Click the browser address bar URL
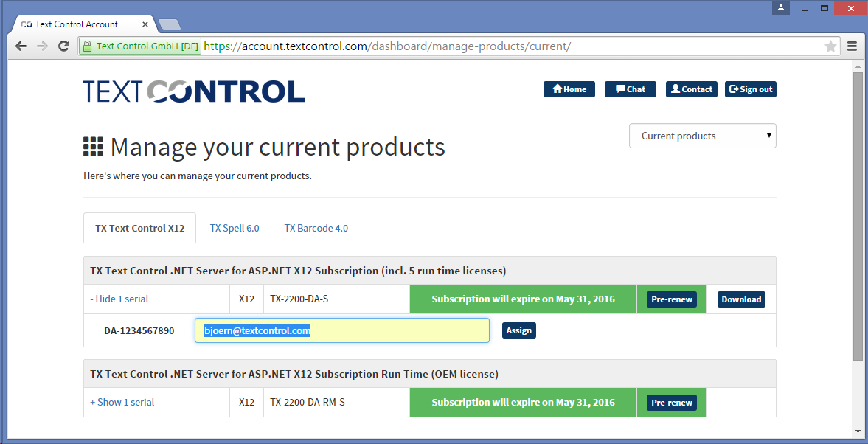The width and height of the screenshot is (868, 444). click(x=387, y=46)
